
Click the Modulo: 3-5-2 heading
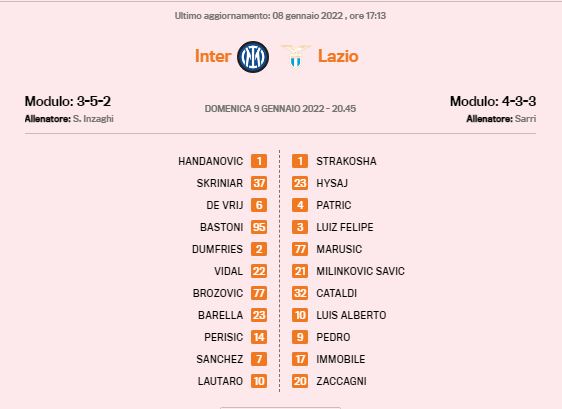[67, 101]
